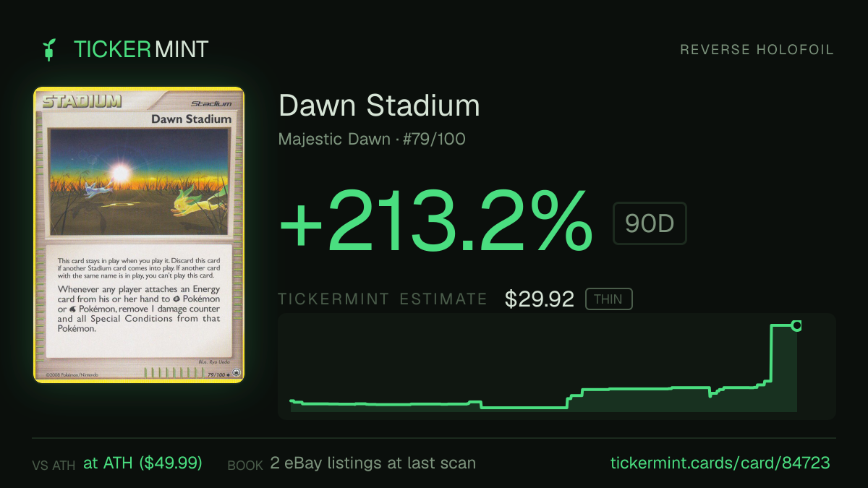Open the tickermint.cards/card/84723 link
The height and width of the screenshot is (488, 868).
click(720, 463)
